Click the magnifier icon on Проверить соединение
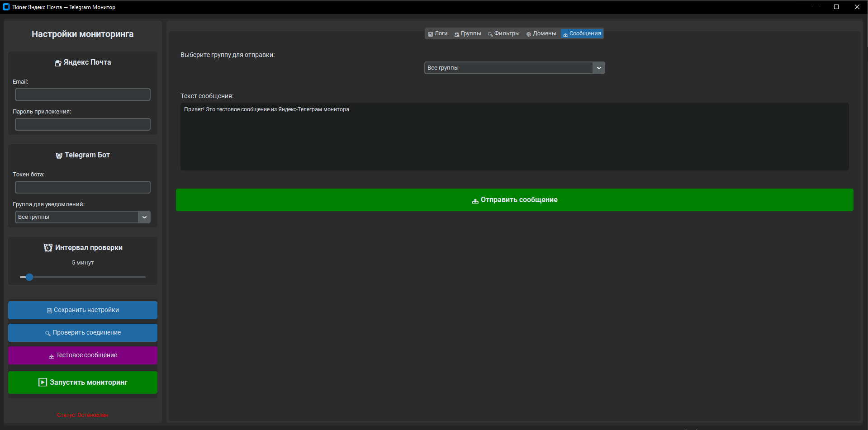The width and height of the screenshot is (868, 430). (47, 333)
